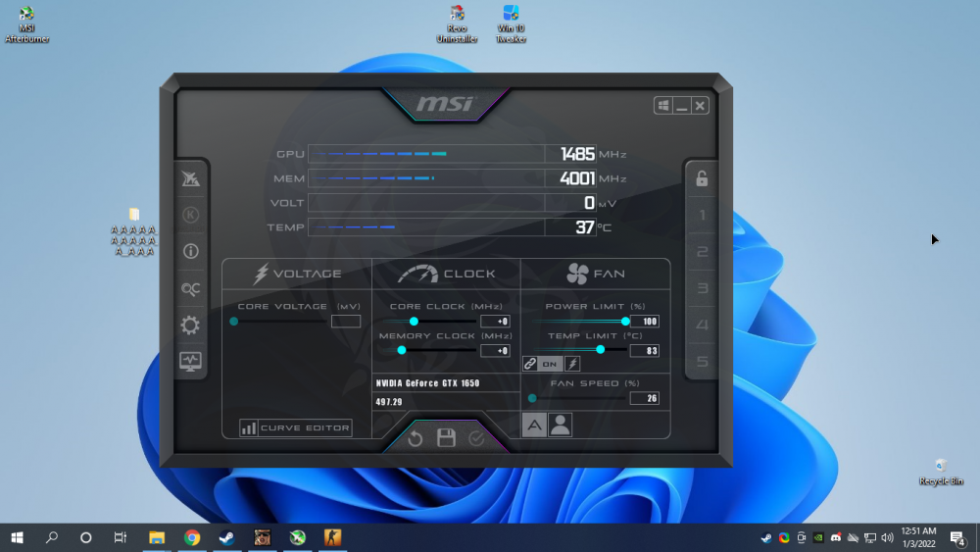Click the Core Clock slider handle

pyautogui.click(x=414, y=322)
